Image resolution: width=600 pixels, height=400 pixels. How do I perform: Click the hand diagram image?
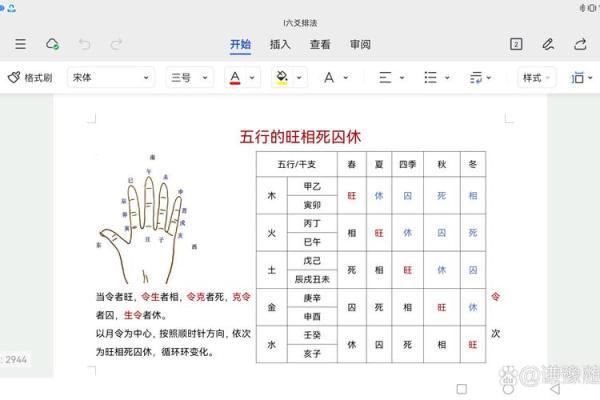coord(147,218)
